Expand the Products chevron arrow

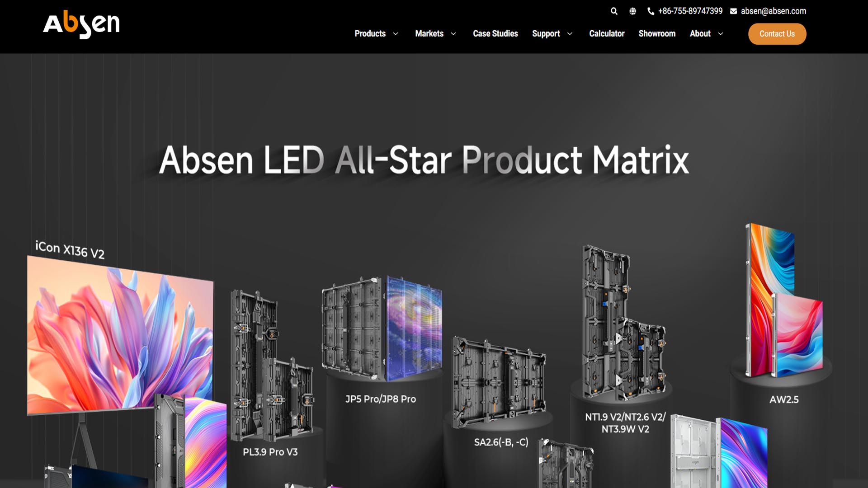click(x=396, y=34)
